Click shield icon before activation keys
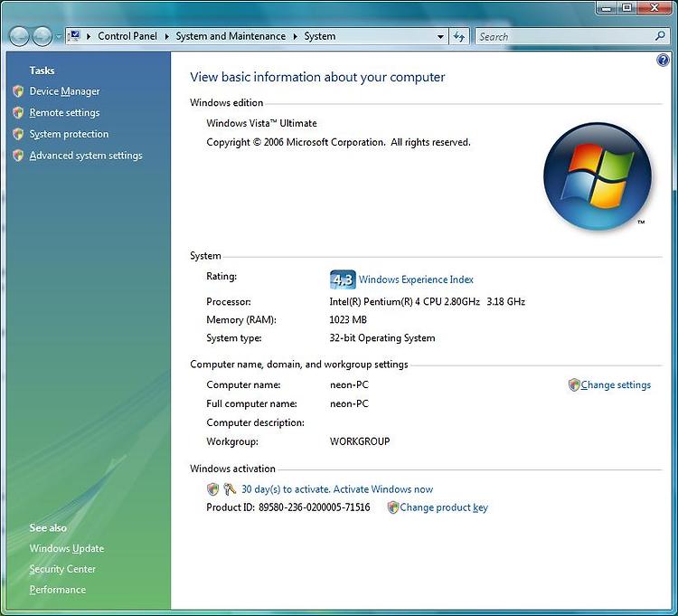This screenshot has height=616, width=678. 212,489
